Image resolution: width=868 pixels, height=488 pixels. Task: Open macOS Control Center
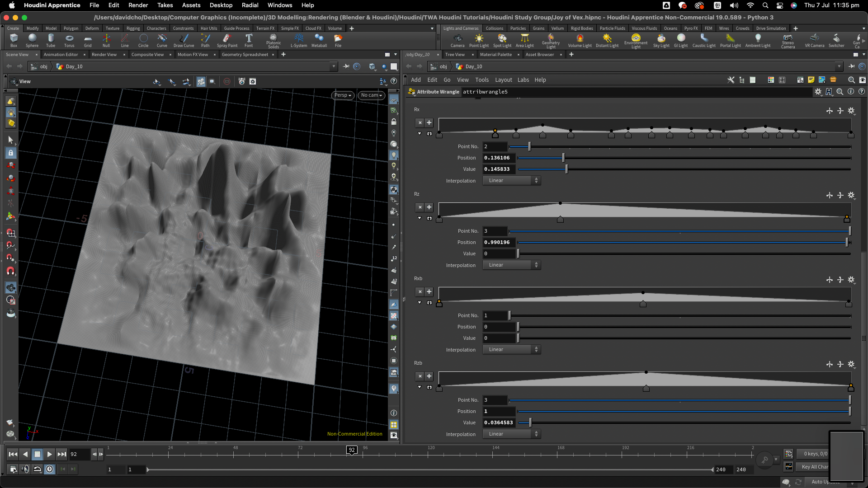click(780, 5)
